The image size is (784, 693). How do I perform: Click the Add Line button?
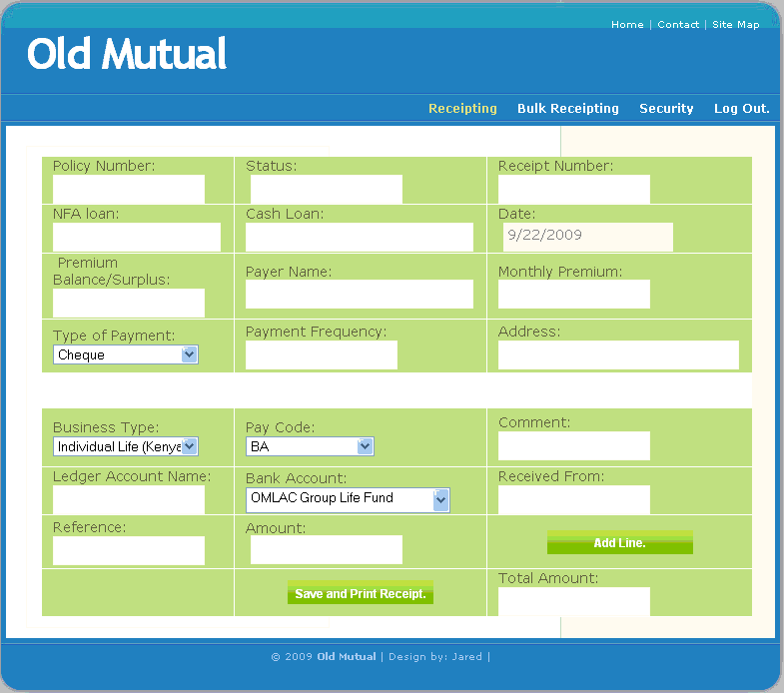pyautogui.click(x=620, y=542)
